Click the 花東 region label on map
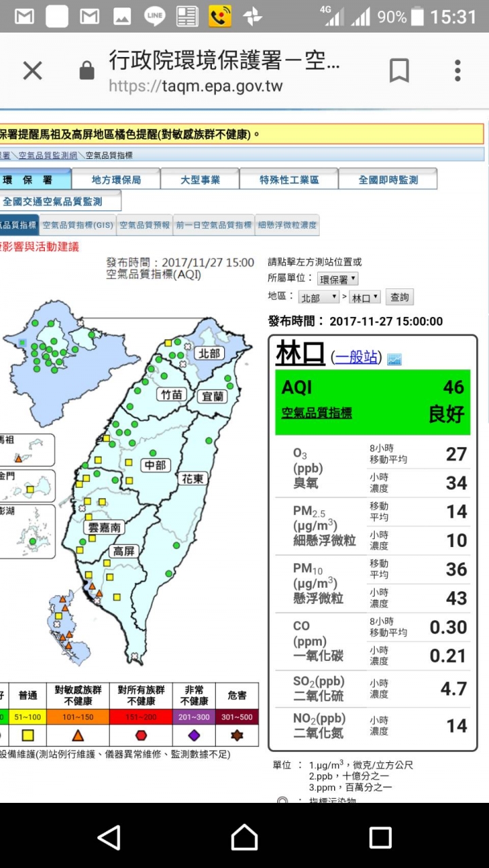The image size is (489, 868). pyautogui.click(x=192, y=479)
